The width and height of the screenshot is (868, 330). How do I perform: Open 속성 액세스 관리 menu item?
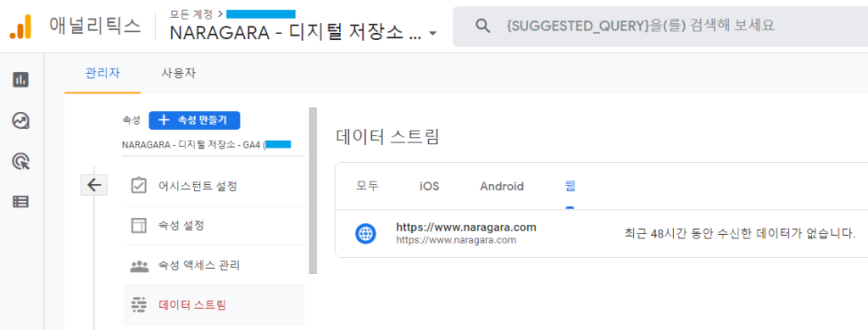(214, 266)
